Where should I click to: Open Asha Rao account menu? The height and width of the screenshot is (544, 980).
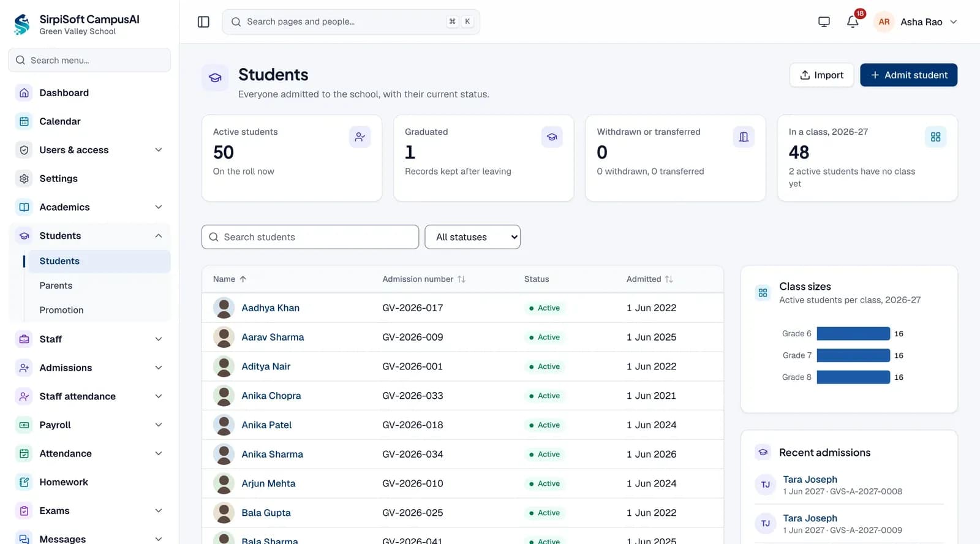coord(916,22)
